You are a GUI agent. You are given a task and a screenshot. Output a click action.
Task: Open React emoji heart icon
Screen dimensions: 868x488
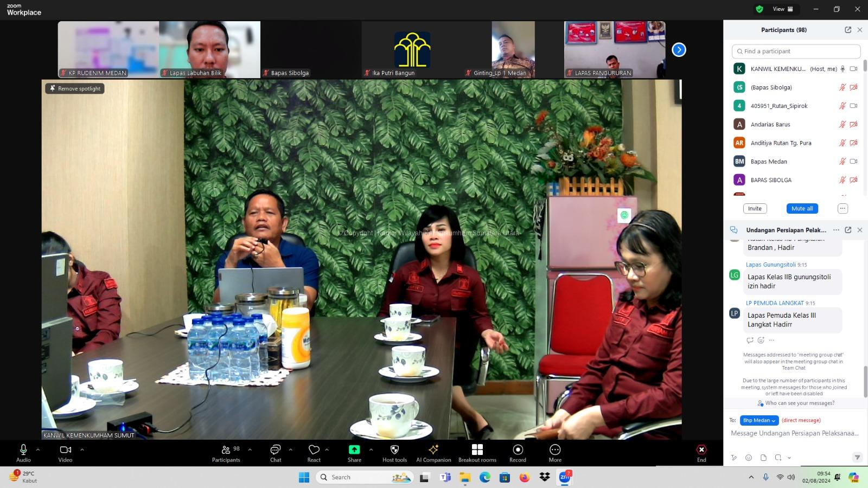click(x=314, y=450)
